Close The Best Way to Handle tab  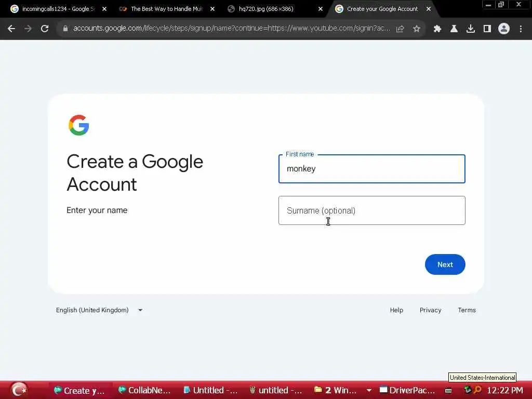click(x=212, y=9)
